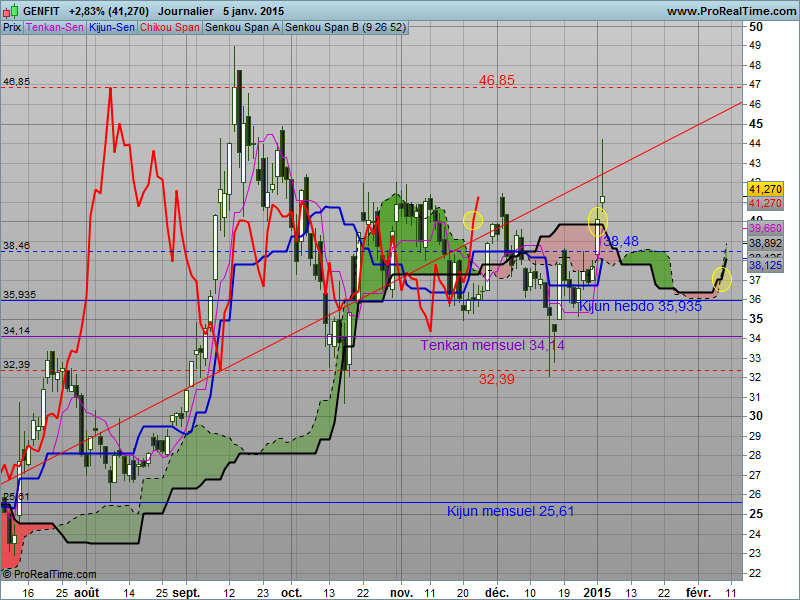Click the Kijun mensuel 25,61 annotation
This screenshot has width=800, height=600.
pyautogui.click(x=510, y=511)
